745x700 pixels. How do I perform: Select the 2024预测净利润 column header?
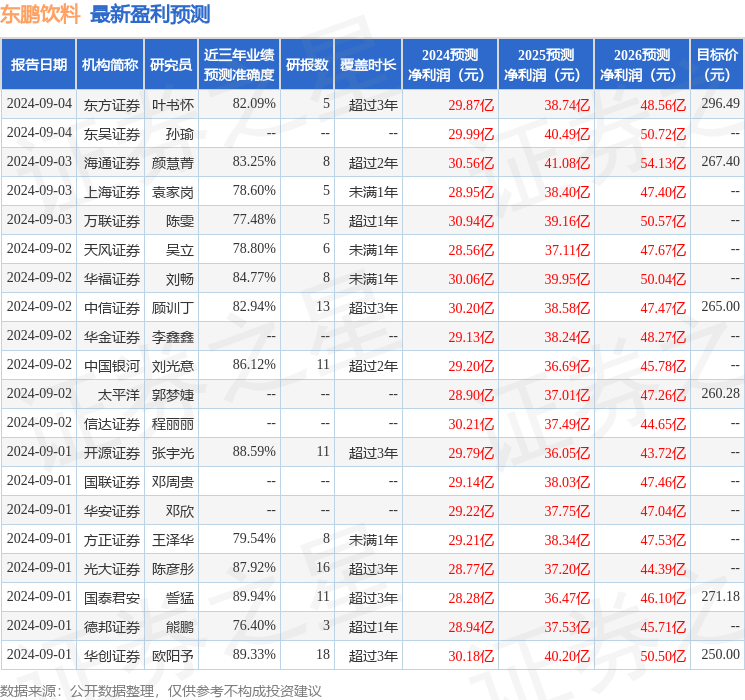450,65
